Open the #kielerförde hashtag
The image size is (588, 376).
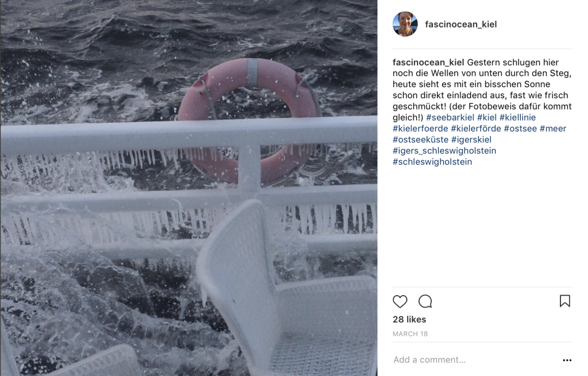476,129
